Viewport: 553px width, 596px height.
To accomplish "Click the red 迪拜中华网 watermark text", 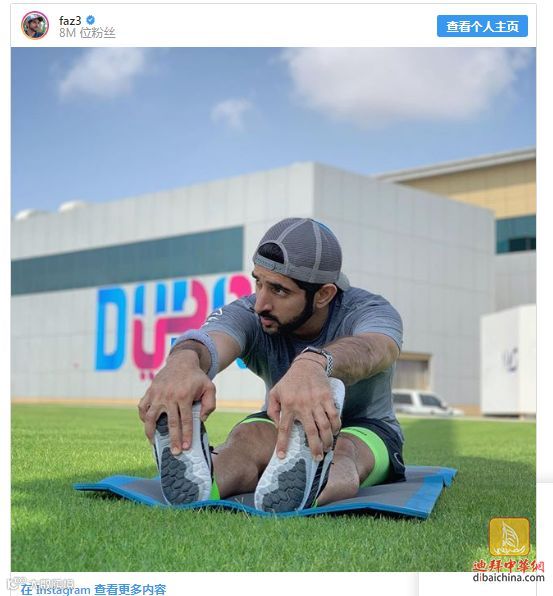I will [x=509, y=566].
